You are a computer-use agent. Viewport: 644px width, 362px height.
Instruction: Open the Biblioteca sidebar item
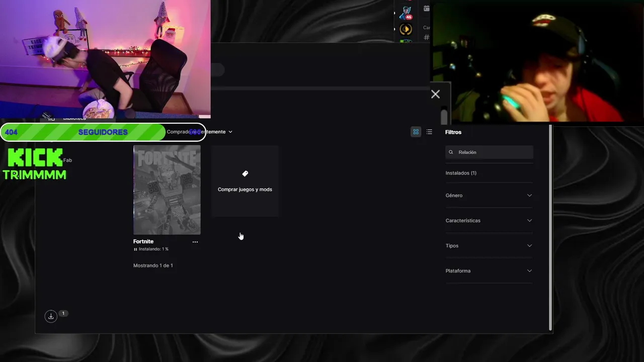point(74,118)
